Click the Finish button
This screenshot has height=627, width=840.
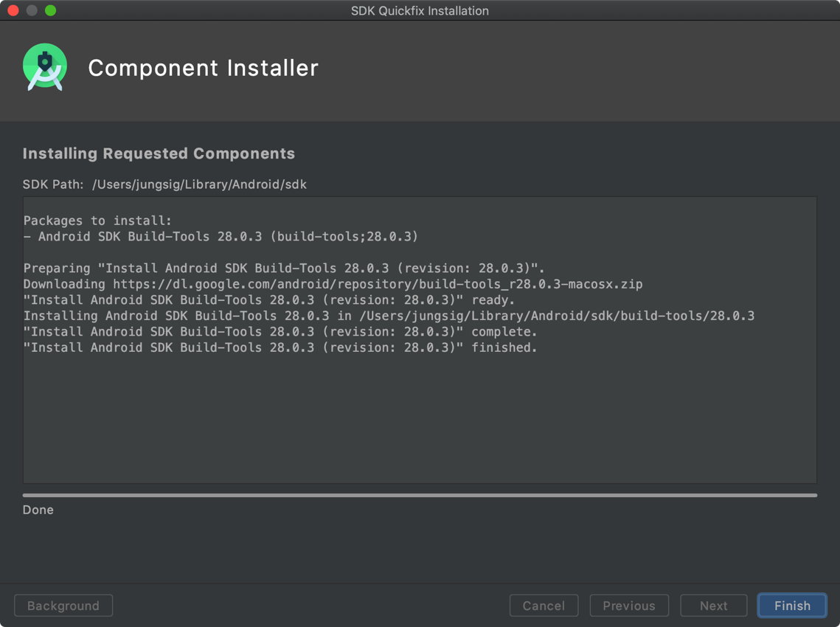(x=792, y=606)
